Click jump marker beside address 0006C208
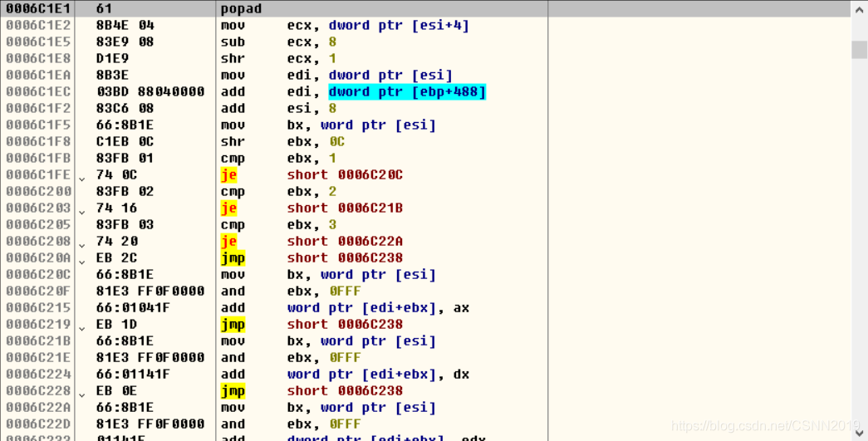868x441 pixels. tap(82, 244)
